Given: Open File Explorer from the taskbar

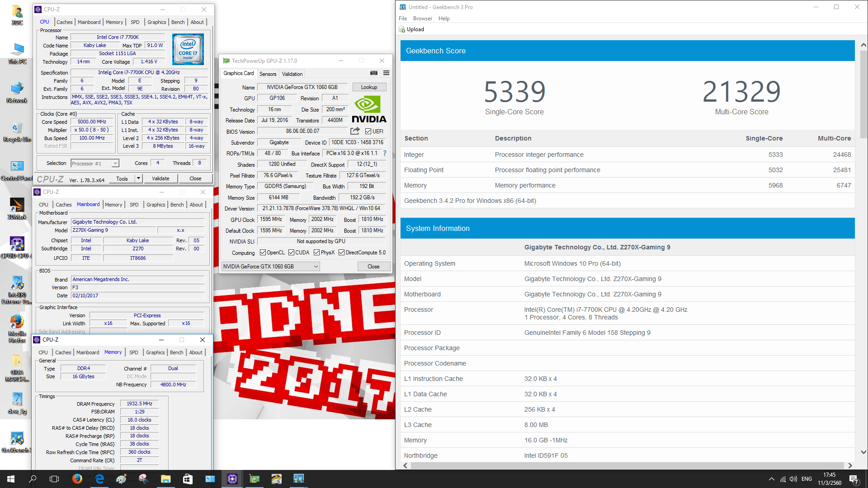Looking at the screenshot, I should tap(165, 479).
